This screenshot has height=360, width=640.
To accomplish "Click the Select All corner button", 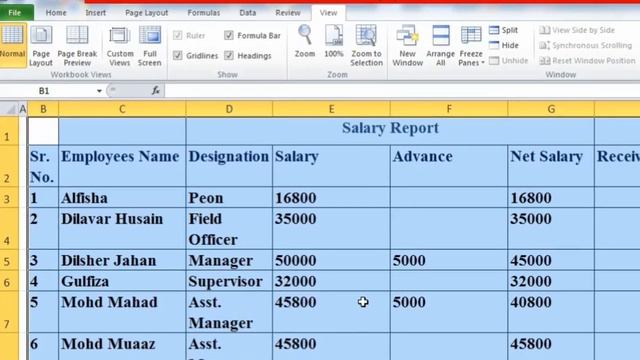I will [9, 109].
